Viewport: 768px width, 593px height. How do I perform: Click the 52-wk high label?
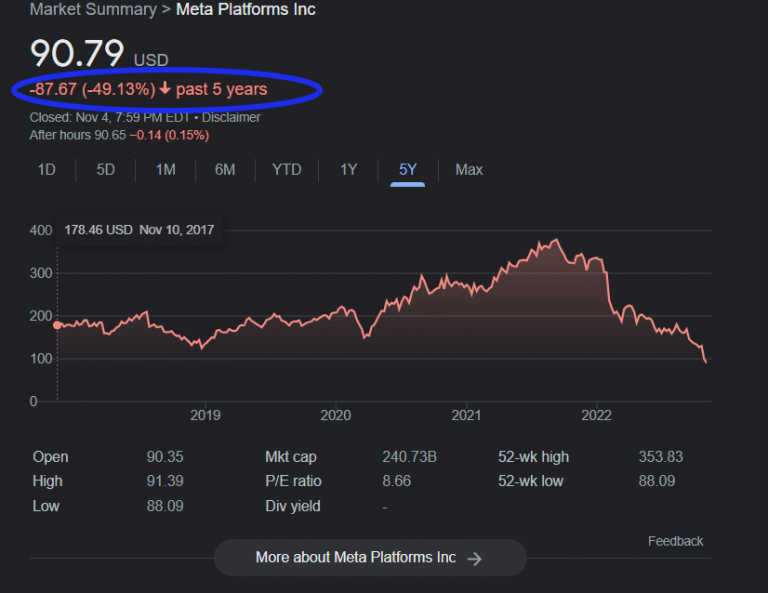click(x=533, y=457)
